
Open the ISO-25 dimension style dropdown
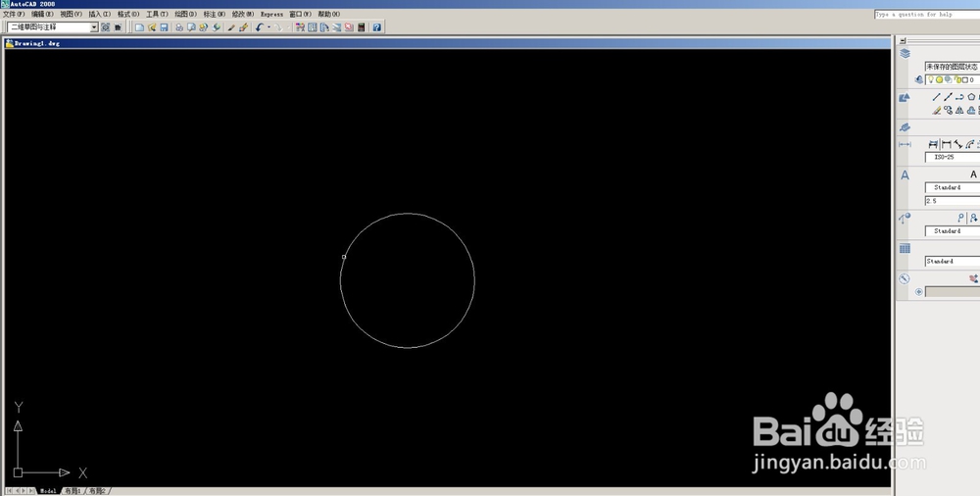pos(953,157)
